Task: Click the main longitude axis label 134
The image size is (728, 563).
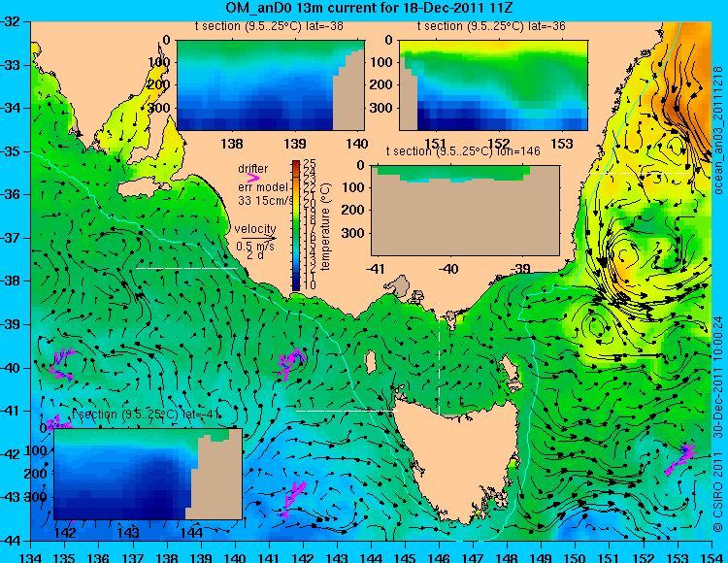Action: tap(31, 557)
